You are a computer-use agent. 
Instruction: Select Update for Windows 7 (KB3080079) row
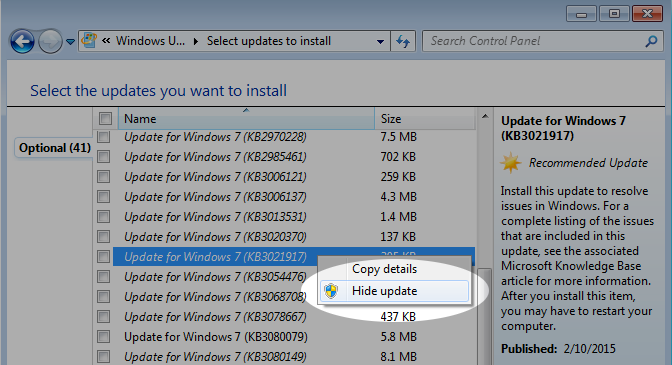216,337
